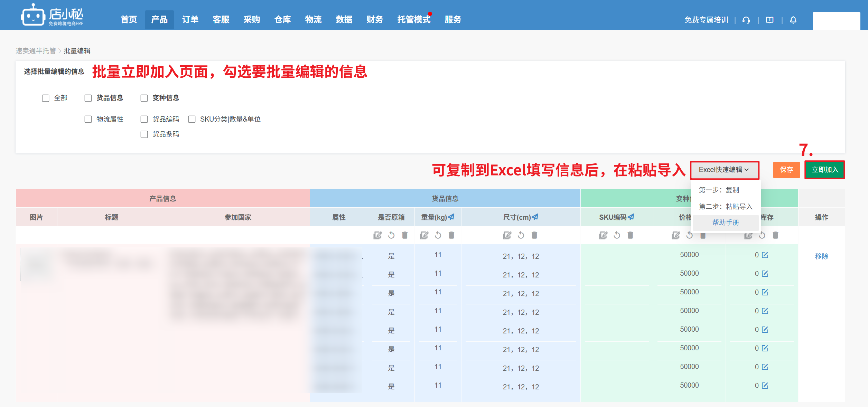The width and height of the screenshot is (868, 407).
Task: Open the help book icon in header
Action: pos(769,20)
